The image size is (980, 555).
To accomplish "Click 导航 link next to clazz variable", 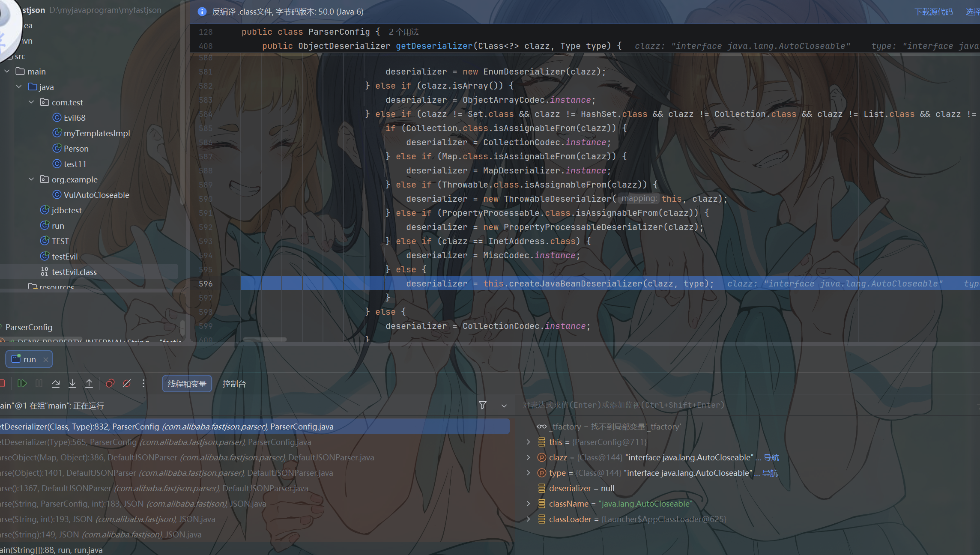I will [771, 457].
